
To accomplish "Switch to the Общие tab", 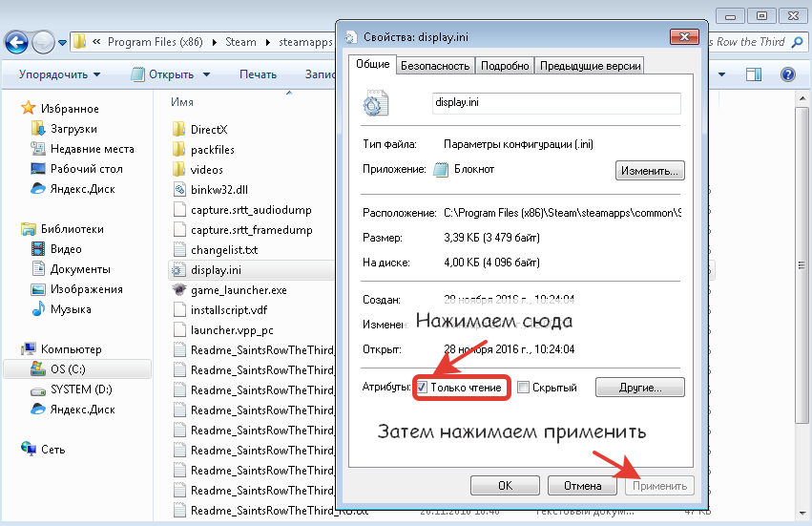I will [x=372, y=64].
